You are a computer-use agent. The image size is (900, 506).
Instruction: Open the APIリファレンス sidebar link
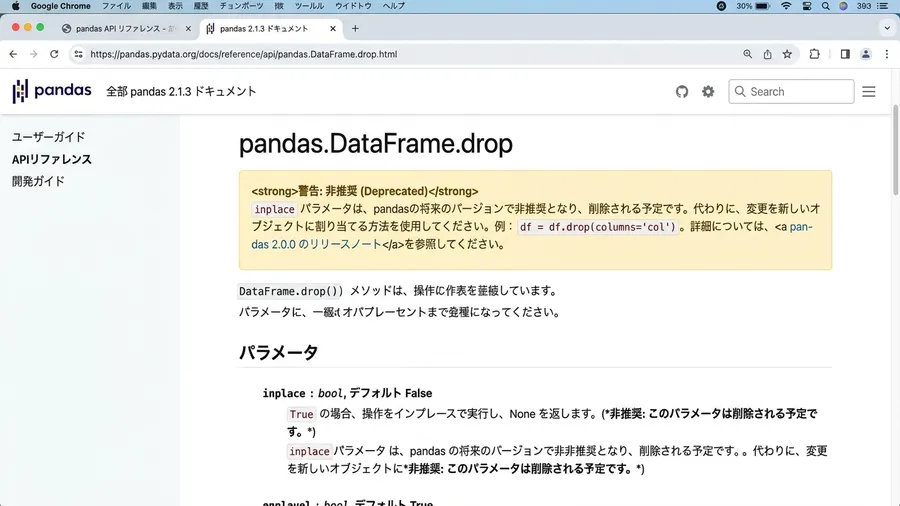(52, 159)
